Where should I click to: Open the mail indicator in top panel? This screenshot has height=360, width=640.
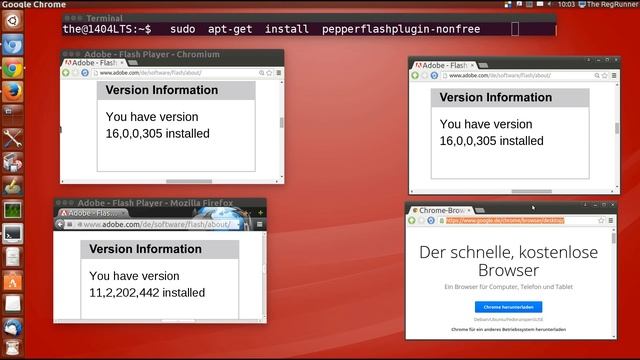[x=540, y=4]
